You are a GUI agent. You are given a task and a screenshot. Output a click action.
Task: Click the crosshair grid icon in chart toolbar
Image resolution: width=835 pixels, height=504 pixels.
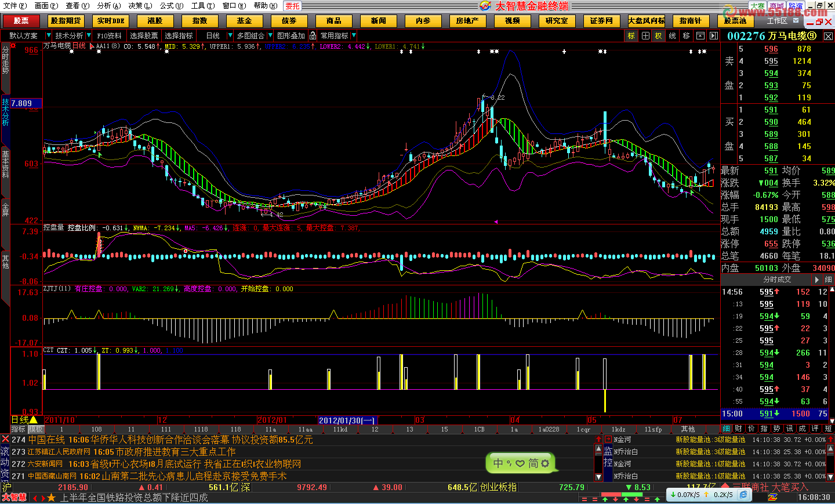click(645, 35)
